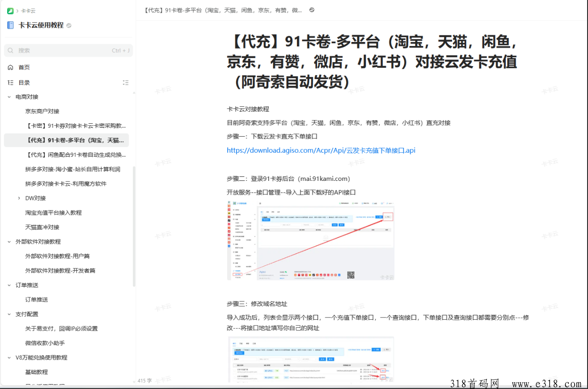Open the 订单推送 child document
Image resolution: width=588 pixels, height=389 pixels.
click(x=37, y=300)
